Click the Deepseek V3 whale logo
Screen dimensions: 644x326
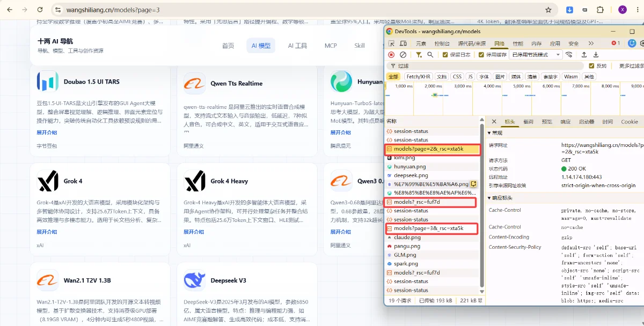click(x=194, y=280)
